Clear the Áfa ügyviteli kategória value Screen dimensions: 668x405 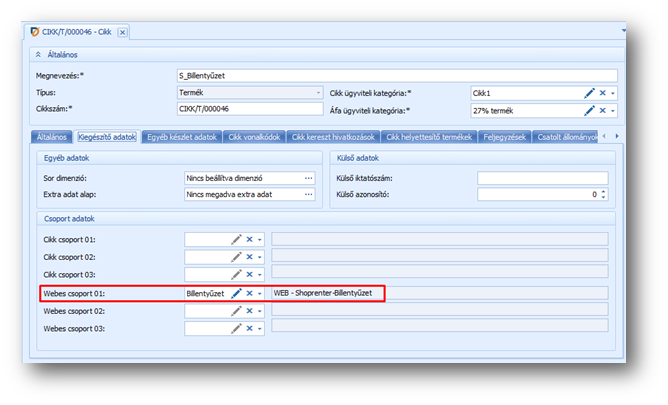pos(603,110)
